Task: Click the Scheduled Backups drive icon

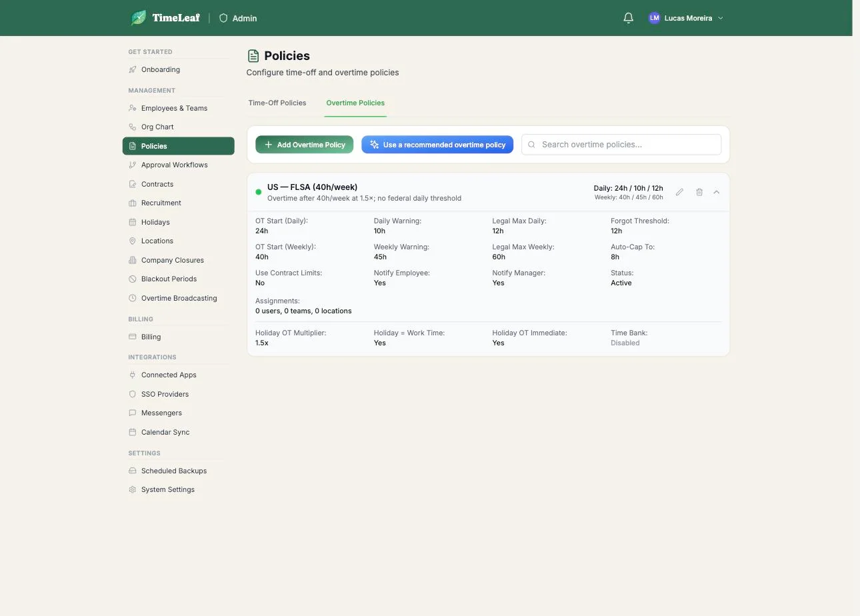Action: coord(133,471)
